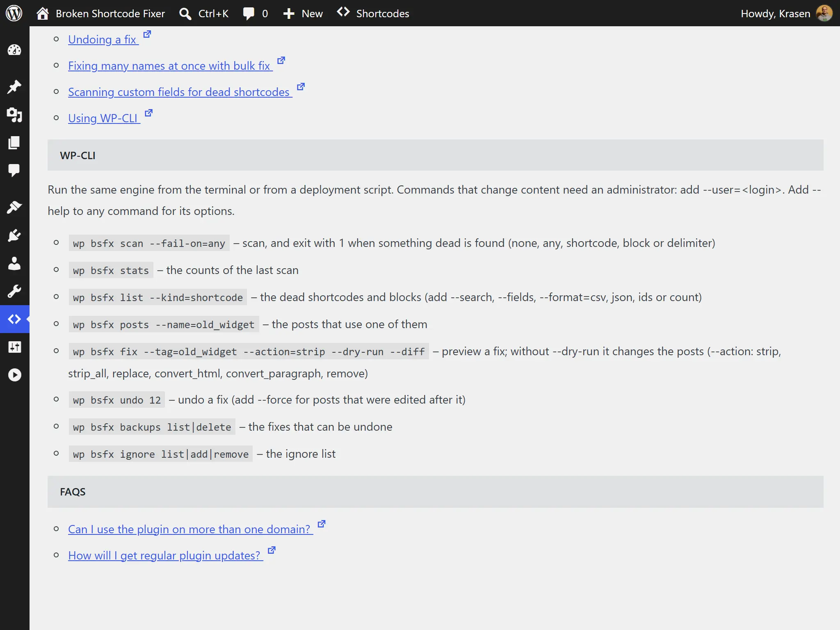
Task: Click the external icon beside Using WP-CLI
Action: click(149, 113)
